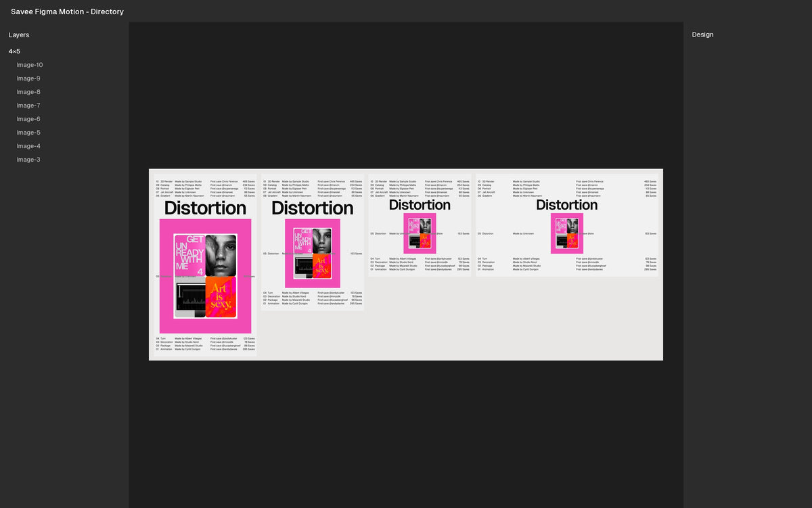This screenshot has width=812, height=508.
Task: Select the Image-4 layer
Action: [28, 146]
